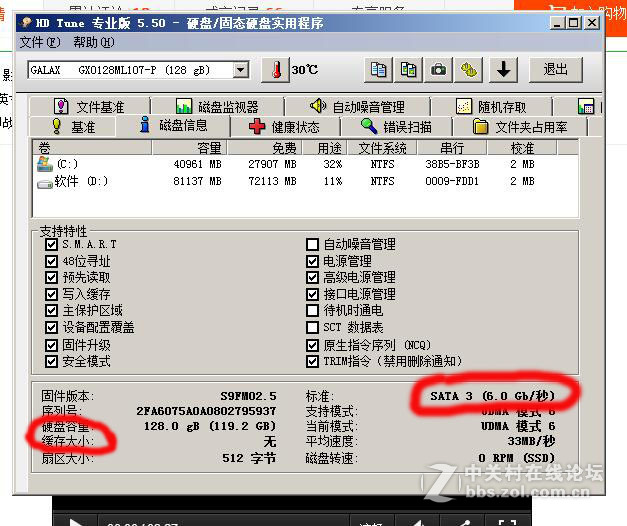Play the video in the background player

pos(75,522)
